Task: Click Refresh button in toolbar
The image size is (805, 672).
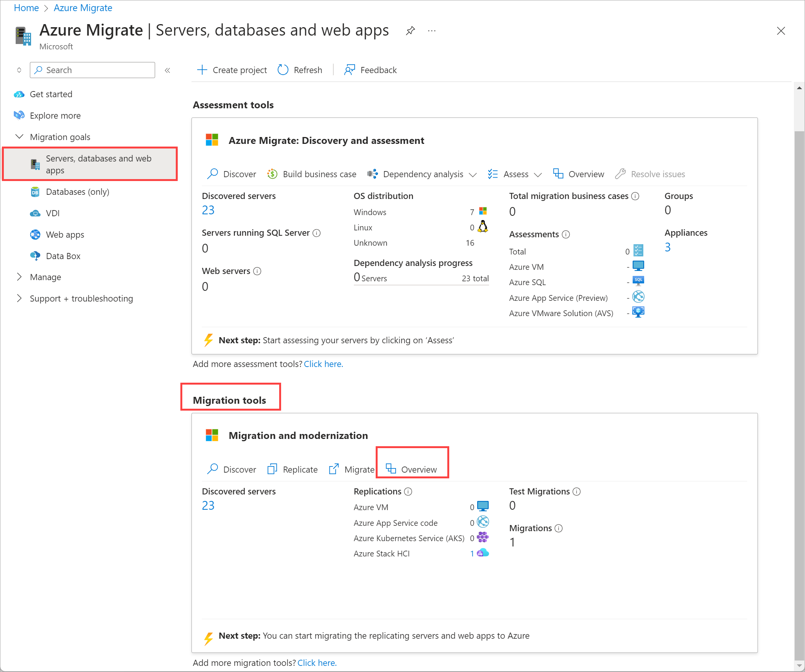Action: 299,70
